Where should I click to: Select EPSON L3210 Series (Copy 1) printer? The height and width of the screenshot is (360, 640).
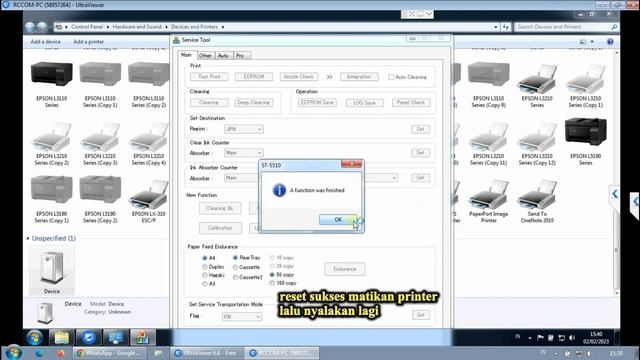click(x=585, y=79)
